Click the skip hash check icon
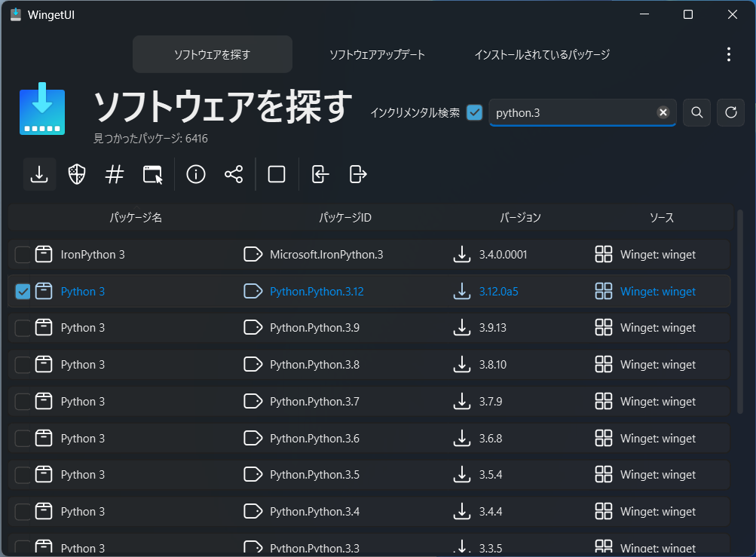 coord(115,174)
